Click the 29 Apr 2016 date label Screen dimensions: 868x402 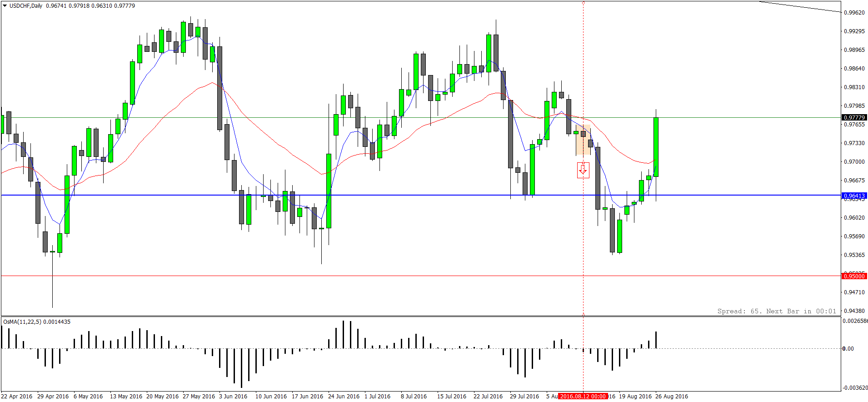53,396
